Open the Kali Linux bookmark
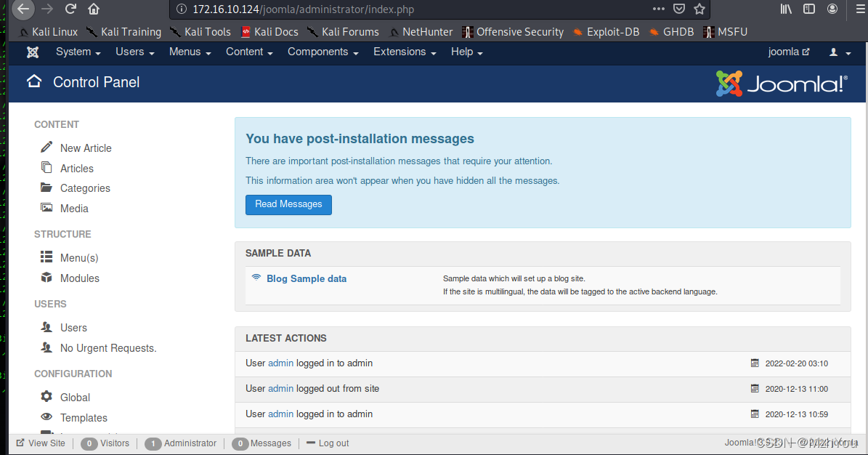This screenshot has height=455, width=868. [48, 32]
